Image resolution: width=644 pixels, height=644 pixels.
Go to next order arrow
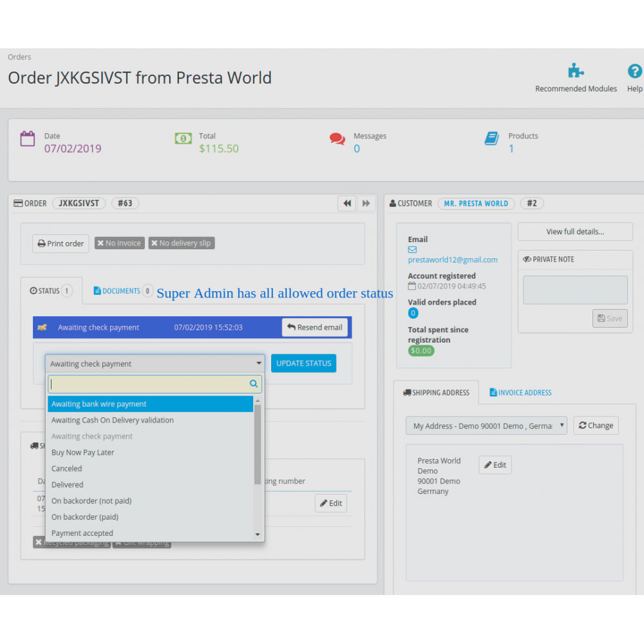click(366, 204)
